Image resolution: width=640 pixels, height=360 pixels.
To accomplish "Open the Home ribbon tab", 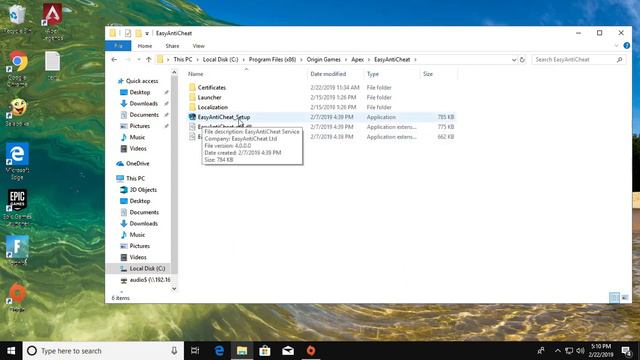I will tap(144, 46).
